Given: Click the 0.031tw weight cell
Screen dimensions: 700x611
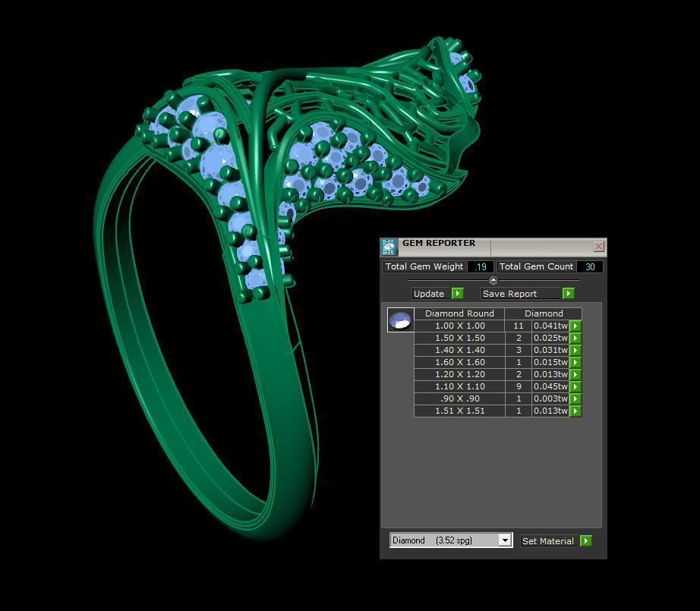Looking at the screenshot, I should pos(550,350).
